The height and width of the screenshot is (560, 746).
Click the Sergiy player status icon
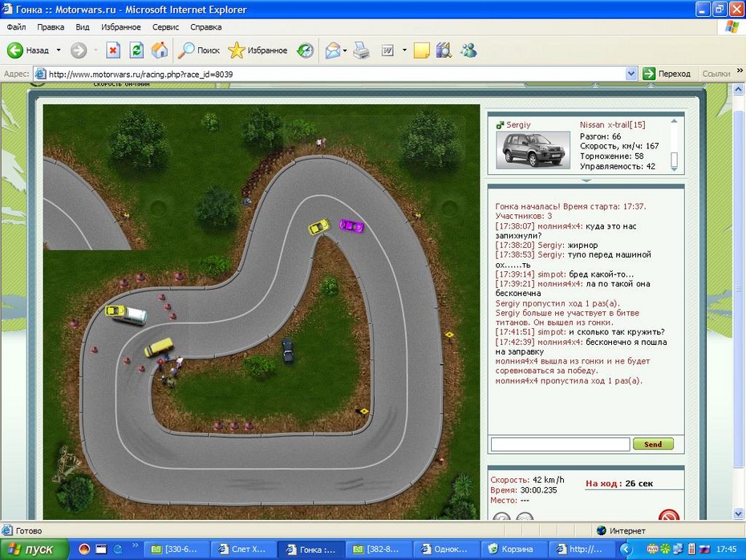[500, 124]
